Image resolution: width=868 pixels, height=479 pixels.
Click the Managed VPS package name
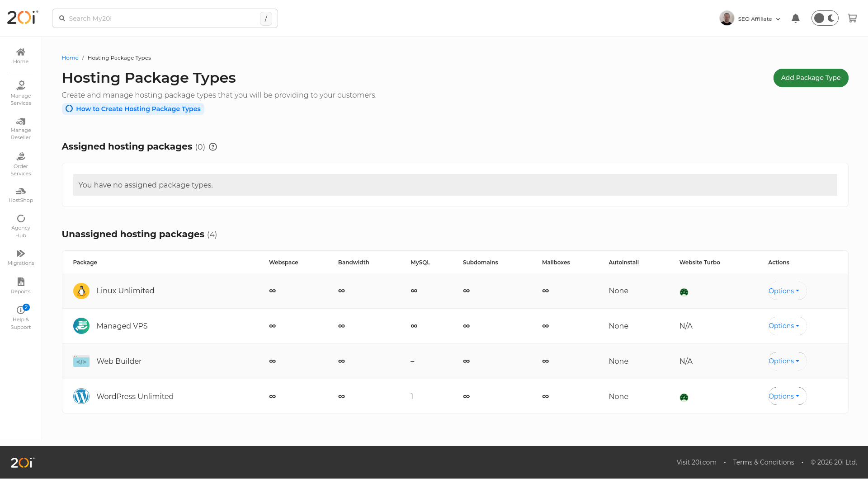(122, 326)
